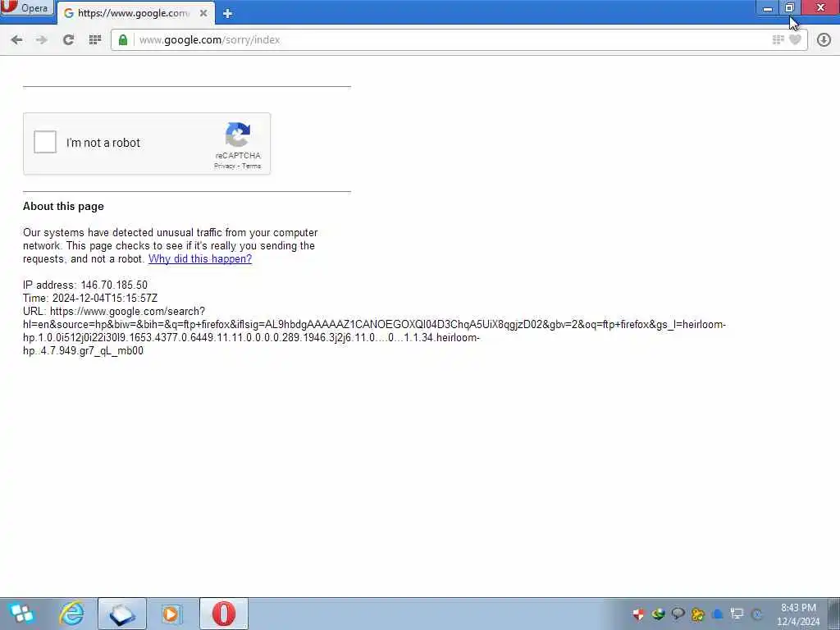The height and width of the screenshot is (630, 840).
Task: Click the reCAPTCHA logo
Action: [x=238, y=134]
